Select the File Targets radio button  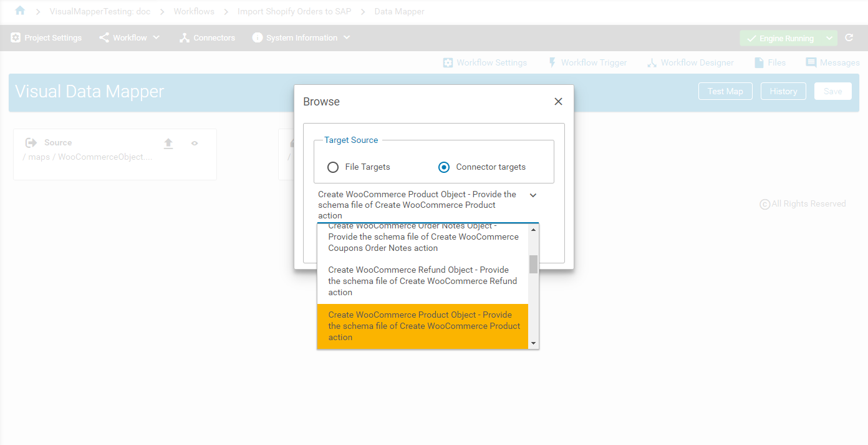coord(333,167)
